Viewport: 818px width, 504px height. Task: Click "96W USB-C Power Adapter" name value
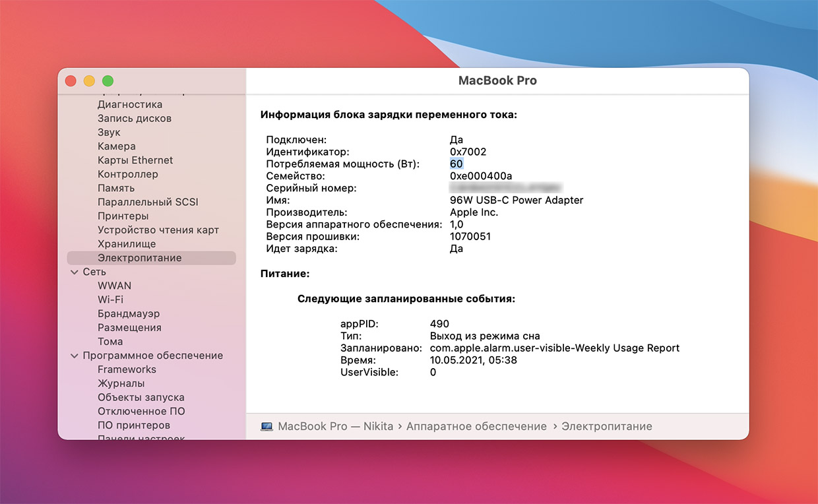pyautogui.click(x=517, y=201)
